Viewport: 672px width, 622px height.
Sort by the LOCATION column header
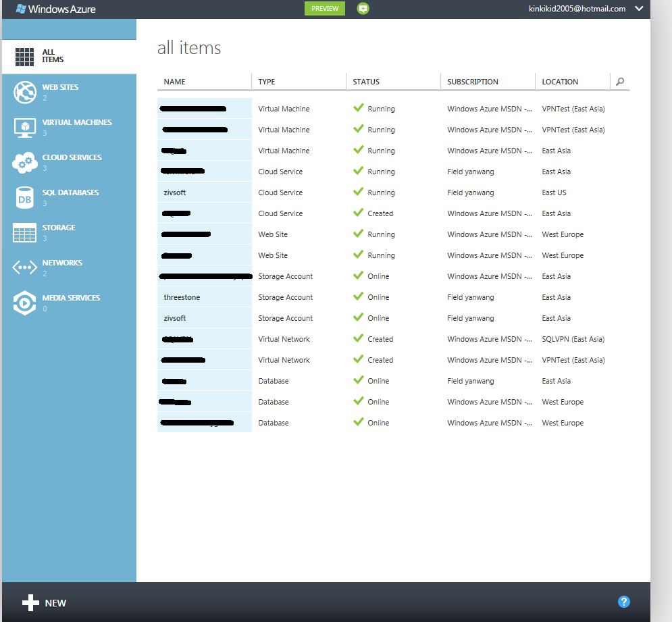[560, 82]
